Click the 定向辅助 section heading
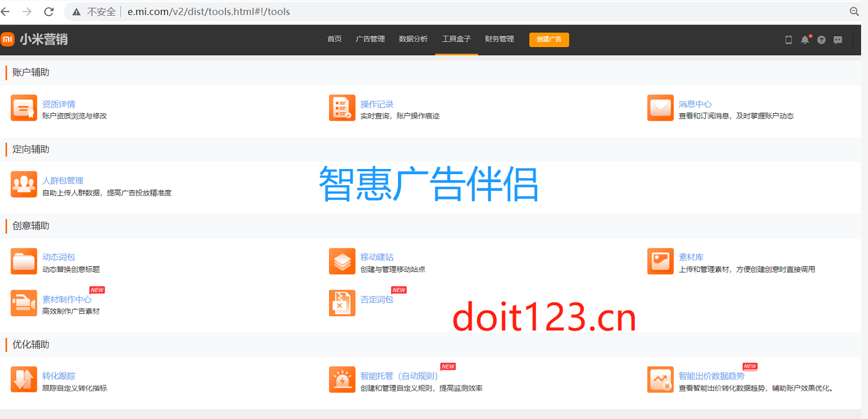Image resolution: width=868 pixels, height=419 pixels. click(x=31, y=149)
